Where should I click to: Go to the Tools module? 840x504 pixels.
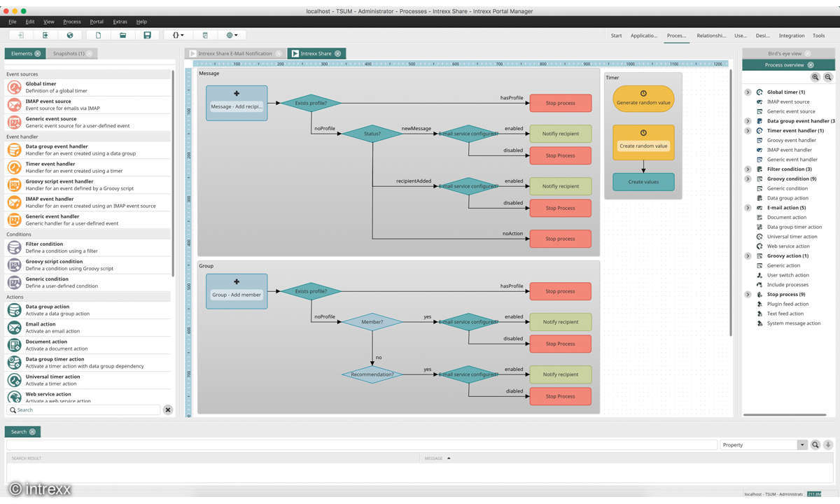pos(818,36)
